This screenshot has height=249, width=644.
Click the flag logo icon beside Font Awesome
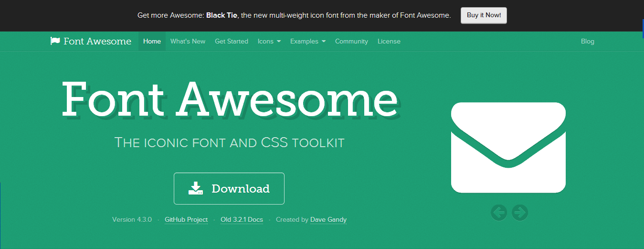point(55,41)
